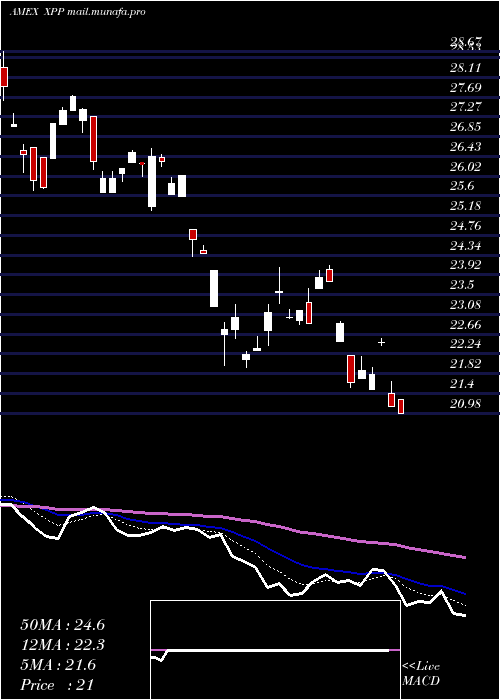Click the 5MA : 21.6 readout
Screen dimensions: 500x700
pos(58,665)
